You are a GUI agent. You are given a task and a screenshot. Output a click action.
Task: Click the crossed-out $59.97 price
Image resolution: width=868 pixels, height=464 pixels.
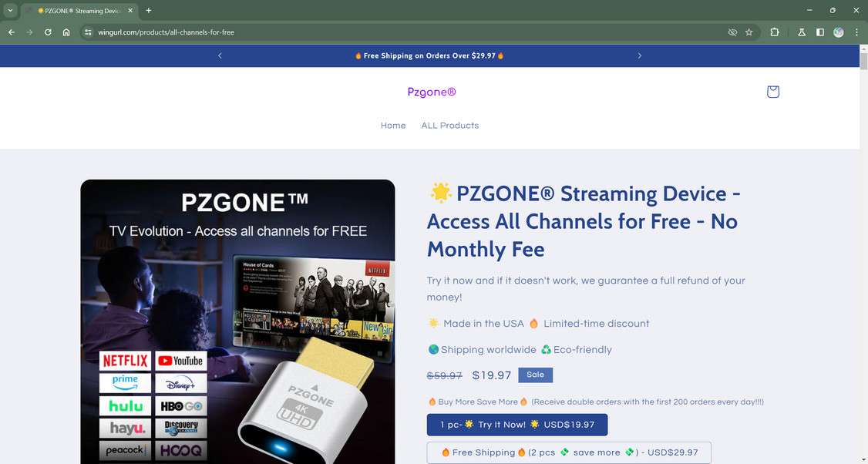(x=445, y=376)
